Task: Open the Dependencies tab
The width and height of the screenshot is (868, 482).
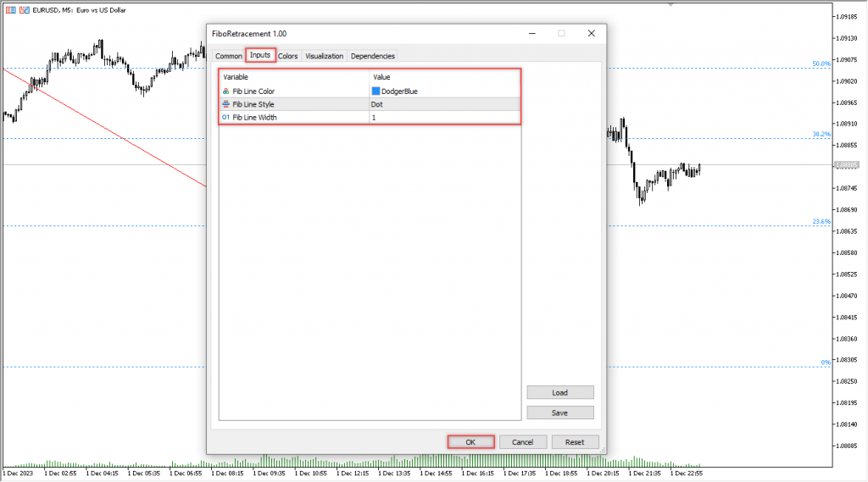Action: [x=373, y=56]
